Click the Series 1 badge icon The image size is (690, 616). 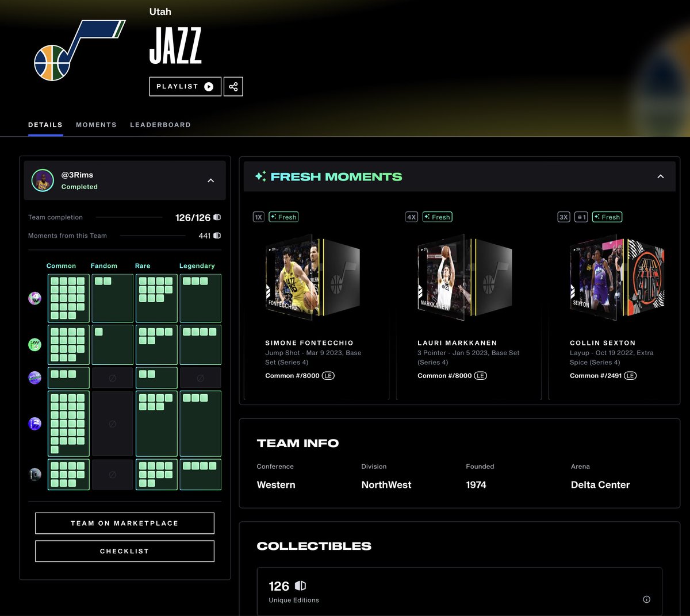pos(35,475)
